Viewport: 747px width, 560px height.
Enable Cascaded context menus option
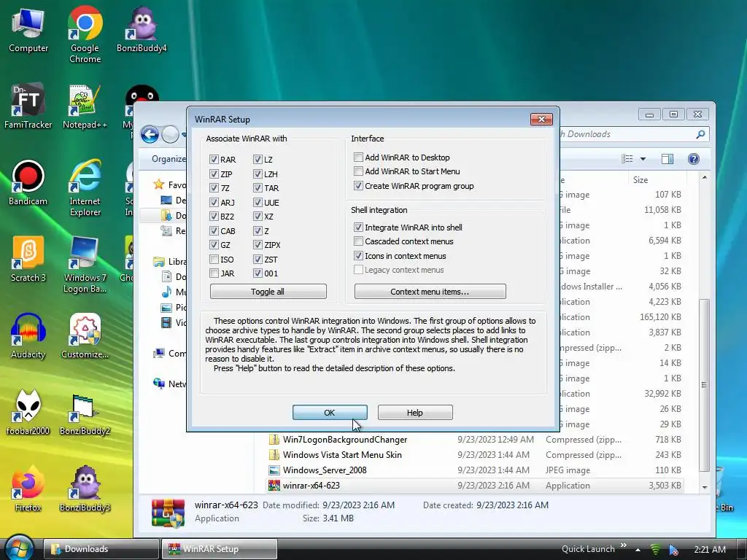click(x=358, y=241)
